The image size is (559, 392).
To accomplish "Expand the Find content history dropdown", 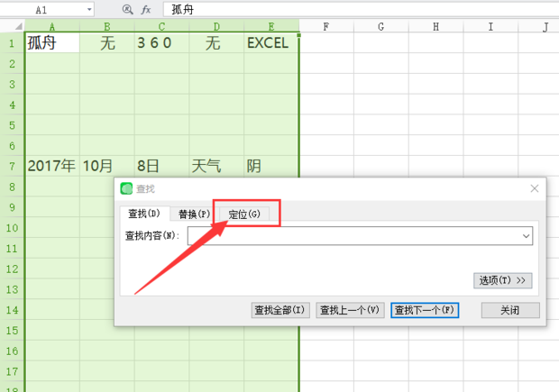I will pyautogui.click(x=526, y=236).
